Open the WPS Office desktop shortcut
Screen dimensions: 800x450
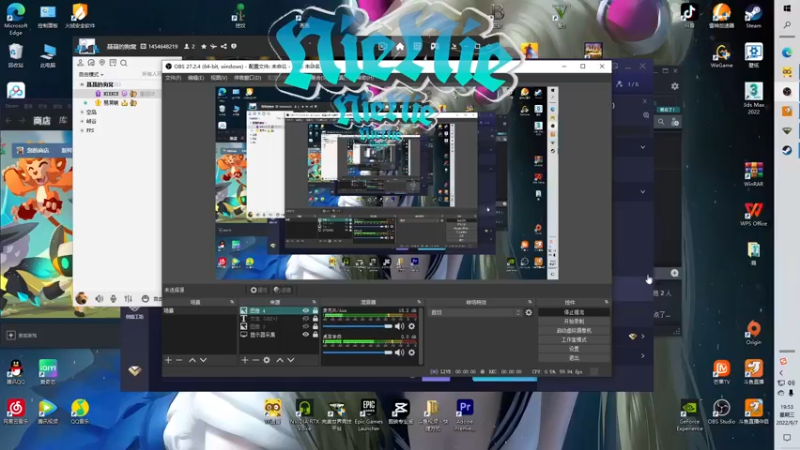[754, 214]
